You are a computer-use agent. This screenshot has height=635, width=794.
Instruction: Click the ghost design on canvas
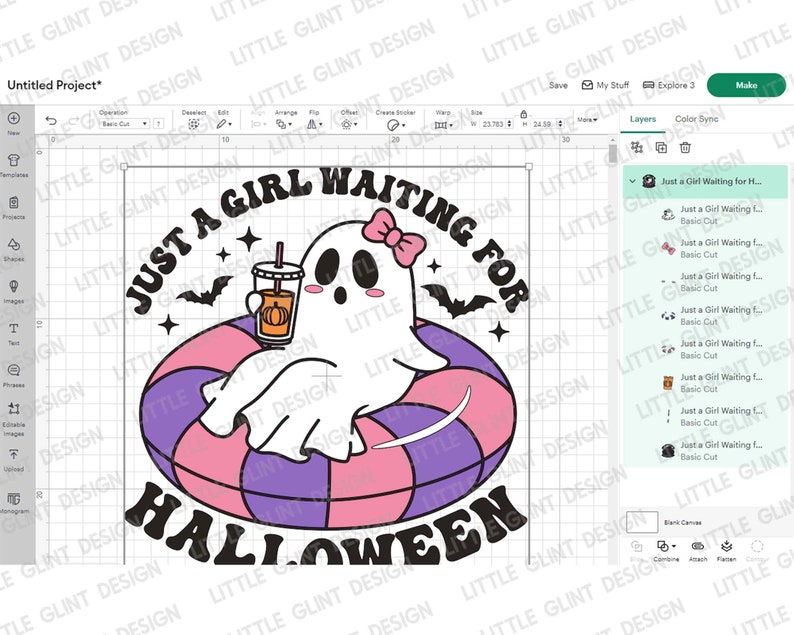327,365
